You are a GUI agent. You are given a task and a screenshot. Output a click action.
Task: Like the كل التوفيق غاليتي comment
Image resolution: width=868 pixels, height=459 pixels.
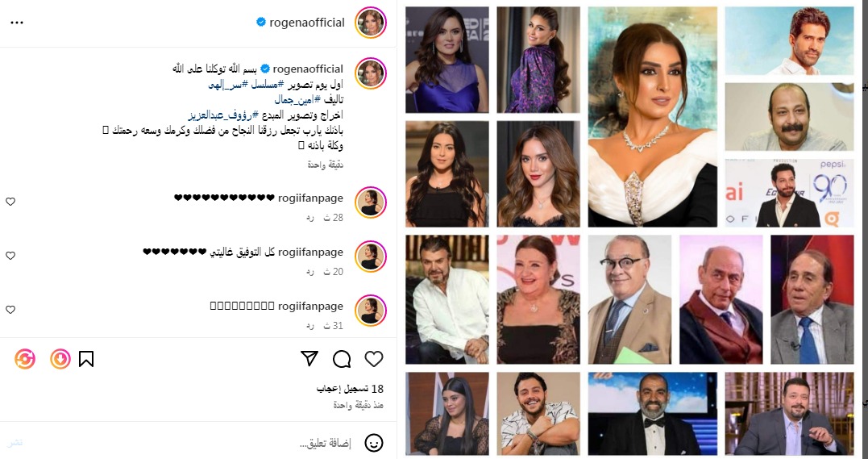10,256
